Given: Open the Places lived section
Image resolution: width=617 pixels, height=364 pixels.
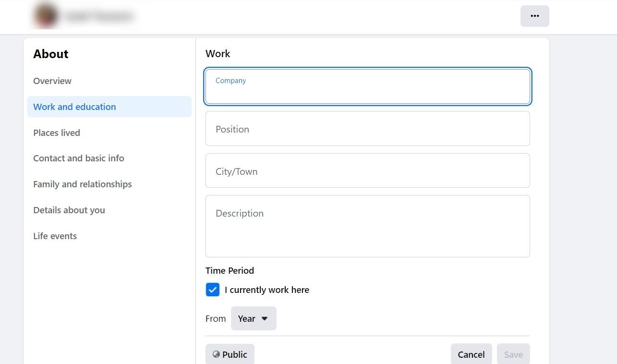Looking at the screenshot, I should (x=56, y=133).
